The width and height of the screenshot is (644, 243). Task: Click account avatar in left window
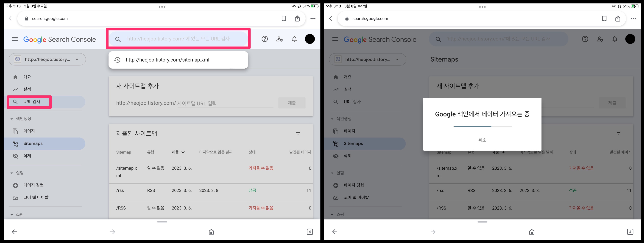[x=310, y=39]
